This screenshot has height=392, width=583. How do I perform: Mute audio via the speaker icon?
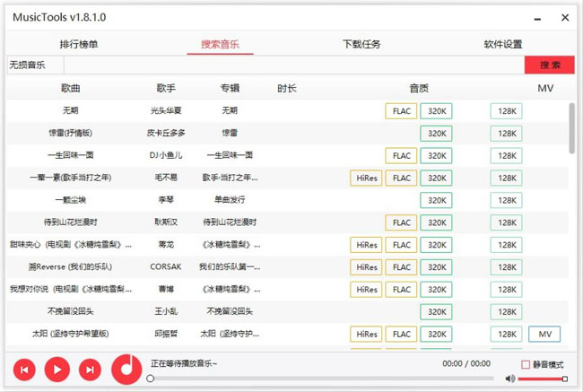pos(510,379)
